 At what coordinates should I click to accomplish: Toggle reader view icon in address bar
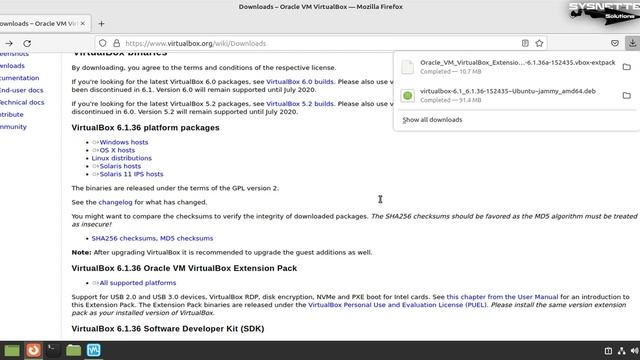(525, 43)
